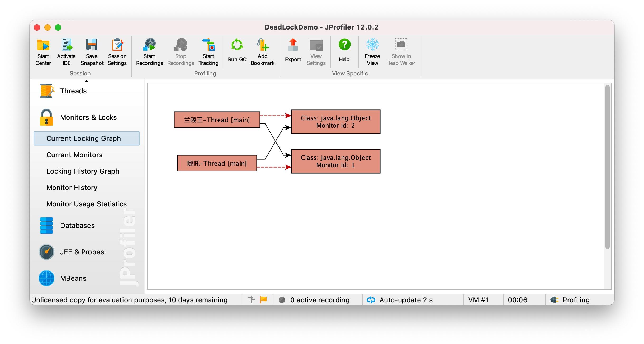Click the unlicensed evaluation notice text
The width and height of the screenshot is (644, 344).
[x=129, y=300]
